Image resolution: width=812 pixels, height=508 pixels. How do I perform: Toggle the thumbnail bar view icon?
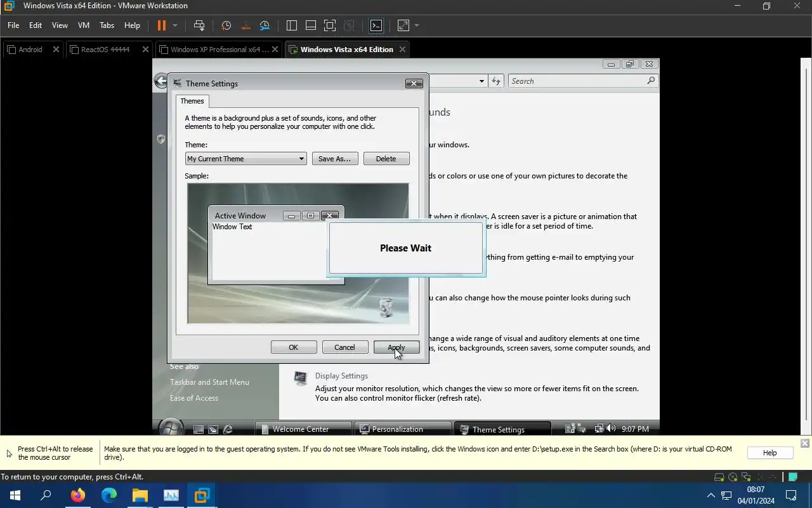click(311, 25)
